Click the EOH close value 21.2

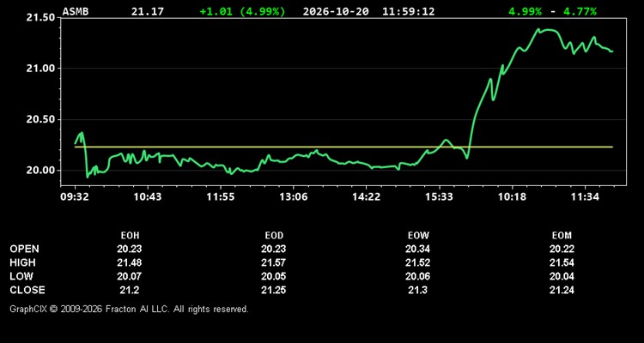[130, 290]
